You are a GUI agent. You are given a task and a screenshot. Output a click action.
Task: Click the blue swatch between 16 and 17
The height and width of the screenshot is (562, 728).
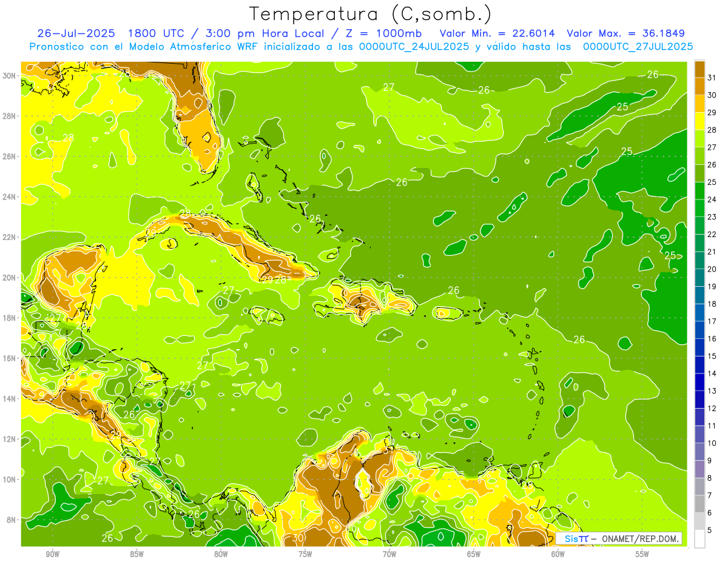[x=699, y=330]
